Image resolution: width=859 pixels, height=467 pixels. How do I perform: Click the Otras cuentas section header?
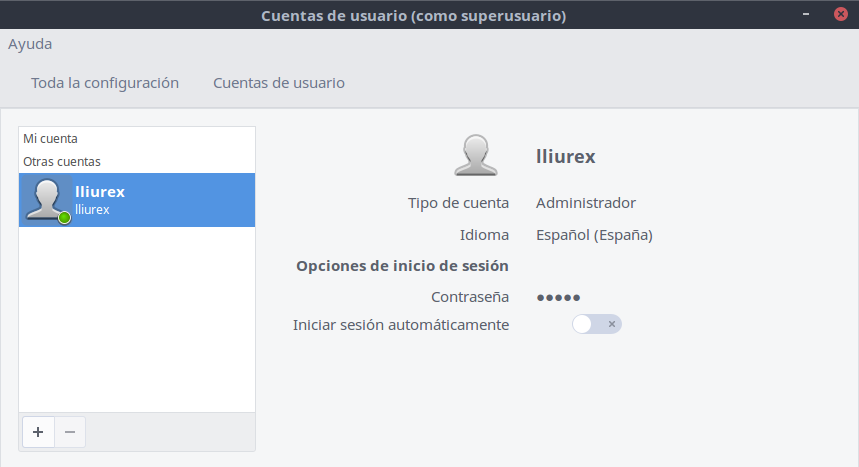click(62, 161)
